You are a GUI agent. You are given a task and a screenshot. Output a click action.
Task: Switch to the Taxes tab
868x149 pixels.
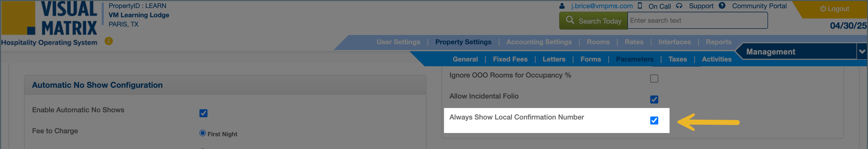[677, 59]
